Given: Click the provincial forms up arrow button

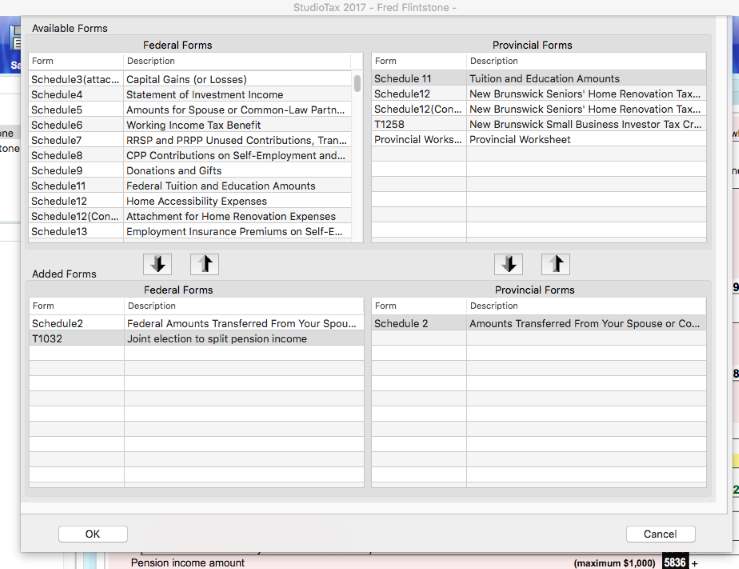Looking at the screenshot, I should pos(555,264).
